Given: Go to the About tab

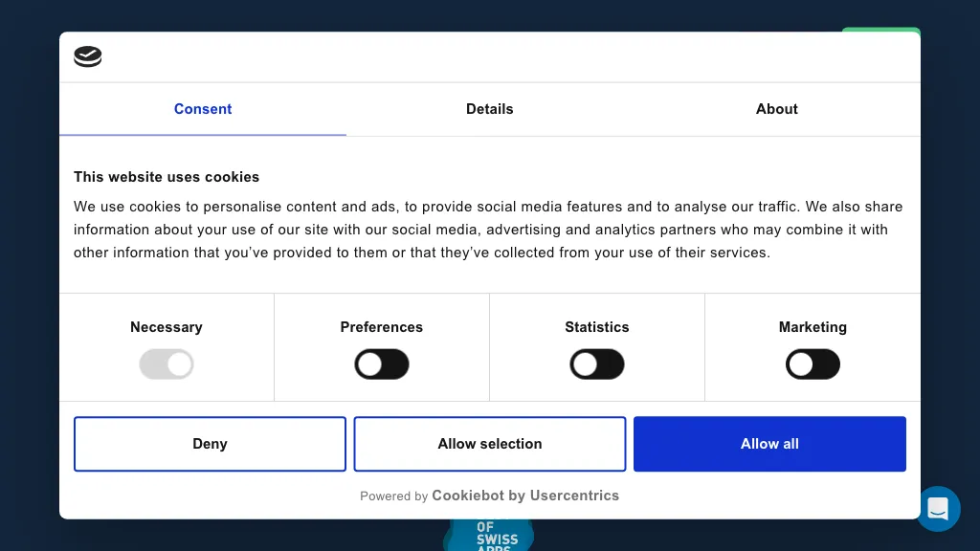Looking at the screenshot, I should [777, 109].
